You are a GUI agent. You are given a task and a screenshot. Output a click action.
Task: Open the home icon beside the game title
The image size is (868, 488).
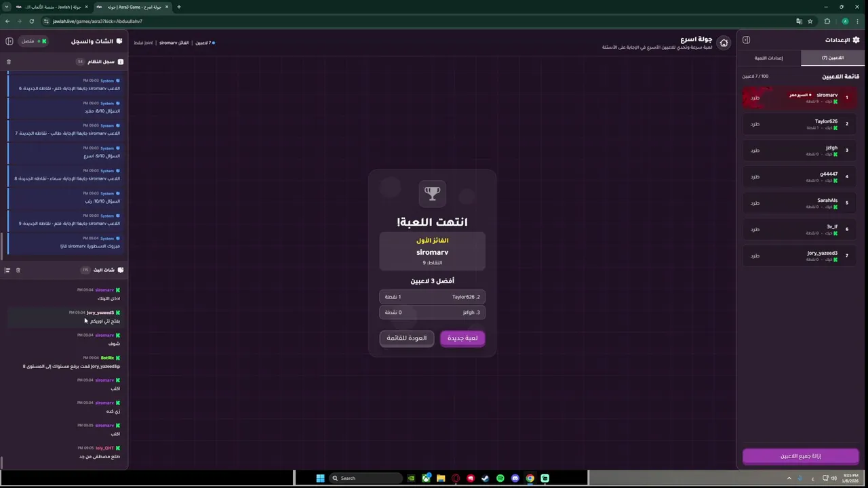[x=724, y=43]
